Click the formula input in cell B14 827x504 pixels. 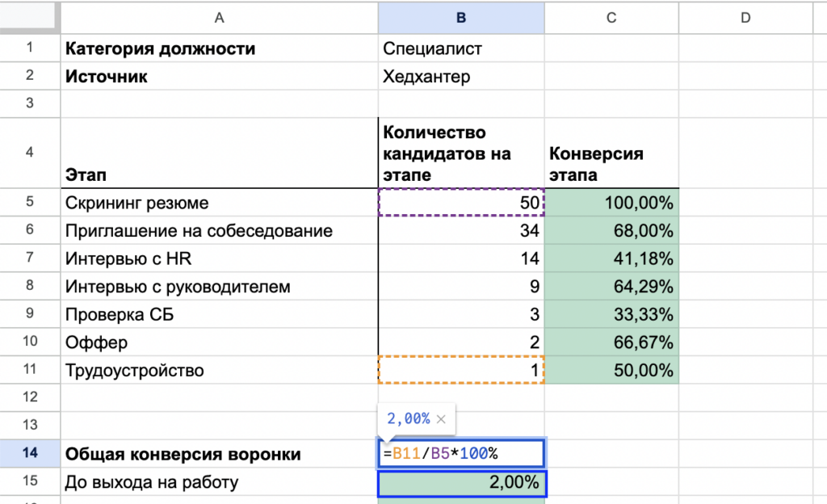(462, 453)
